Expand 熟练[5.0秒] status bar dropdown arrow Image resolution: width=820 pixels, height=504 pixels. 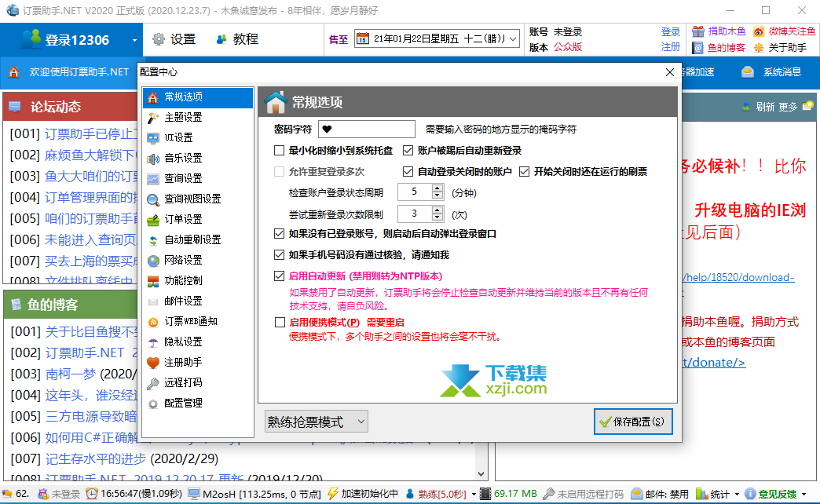click(474, 494)
